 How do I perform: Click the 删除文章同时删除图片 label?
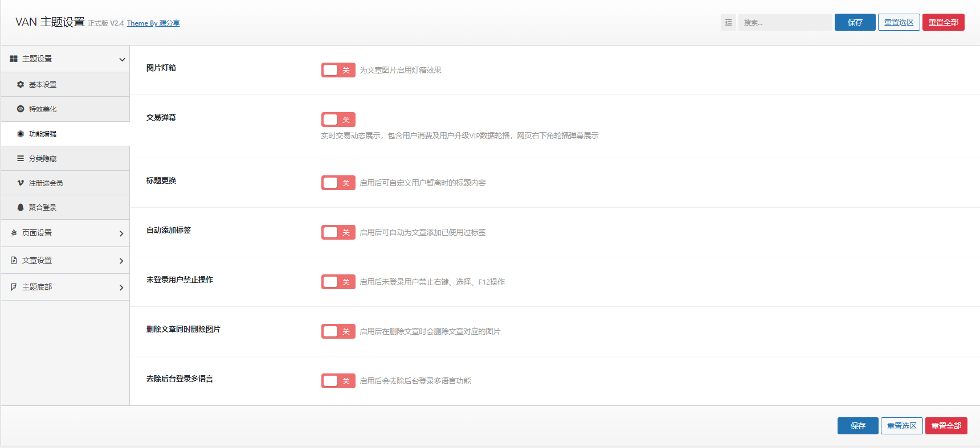pyautogui.click(x=183, y=329)
